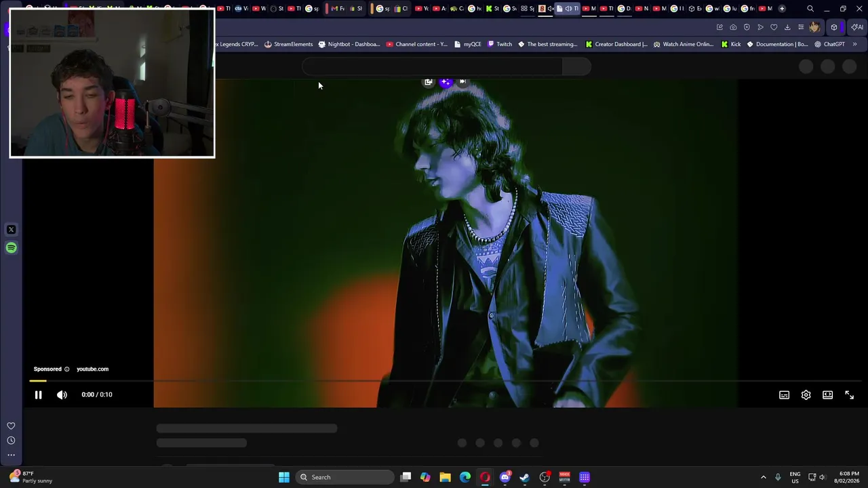Open the ChatGPT bookmark
Viewport: 868px width, 488px height.
829,44
